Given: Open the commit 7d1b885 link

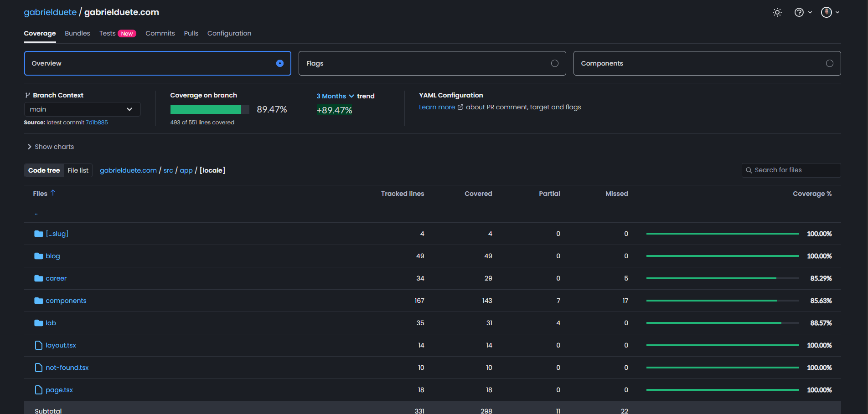Looking at the screenshot, I should [x=97, y=122].
